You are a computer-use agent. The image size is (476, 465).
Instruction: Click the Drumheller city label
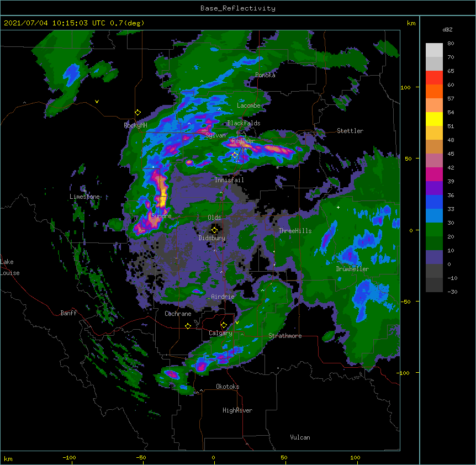click(352, 269)
